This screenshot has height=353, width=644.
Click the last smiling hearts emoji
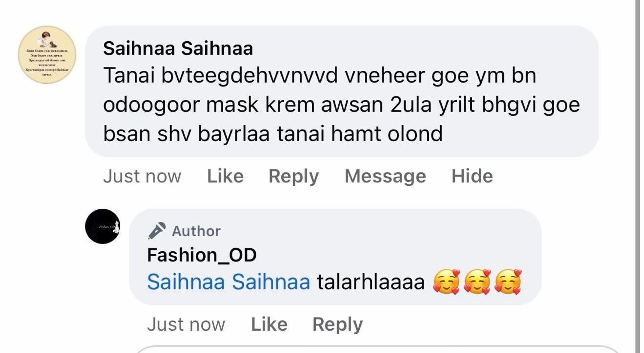click(x=508, y=282)
